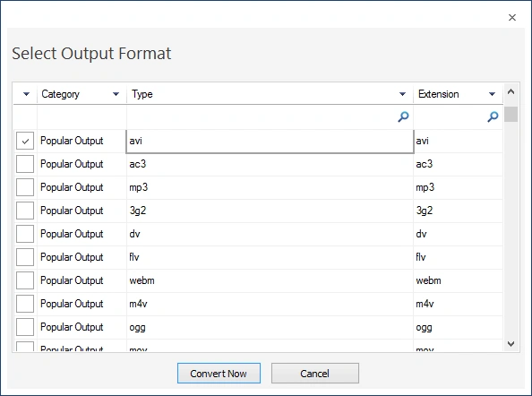The height and width of the screenshot is (396, 532).
Task: Click the webm Extension cell
Action: [x=458, y=280]
